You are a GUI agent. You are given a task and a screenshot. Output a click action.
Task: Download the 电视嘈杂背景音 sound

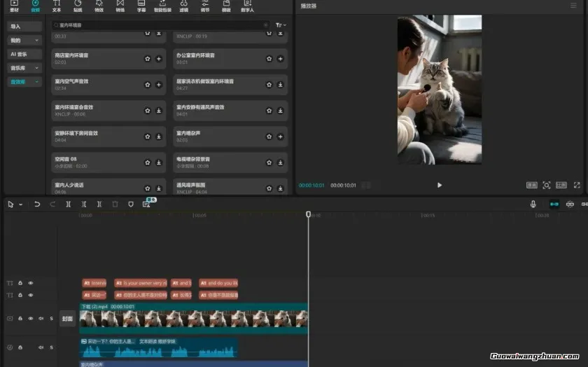click(x=280, y=162)
